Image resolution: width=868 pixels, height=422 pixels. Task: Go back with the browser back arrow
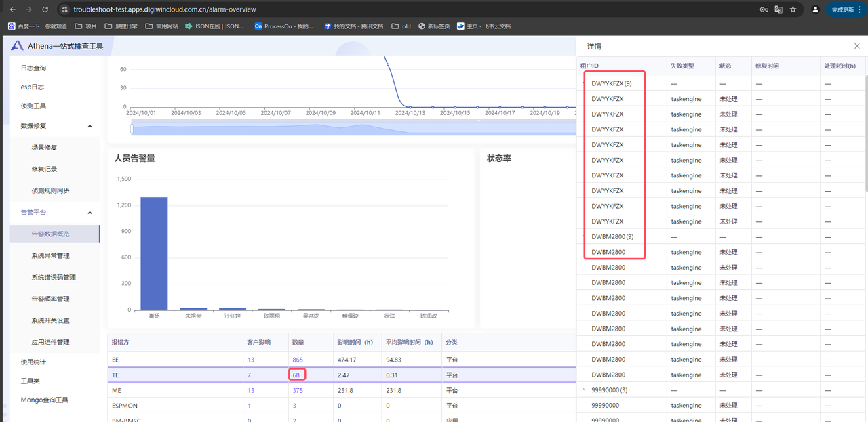pos(12,9)
